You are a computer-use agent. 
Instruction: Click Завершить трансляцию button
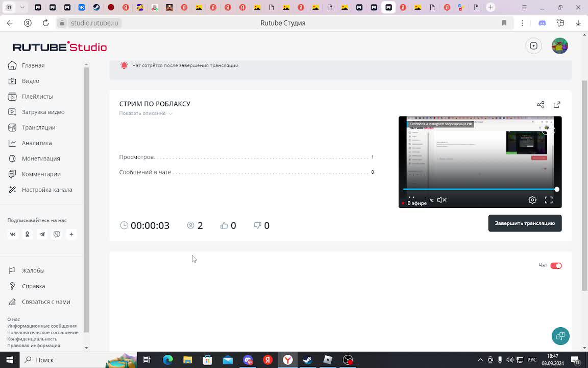[x=525, y=223]
